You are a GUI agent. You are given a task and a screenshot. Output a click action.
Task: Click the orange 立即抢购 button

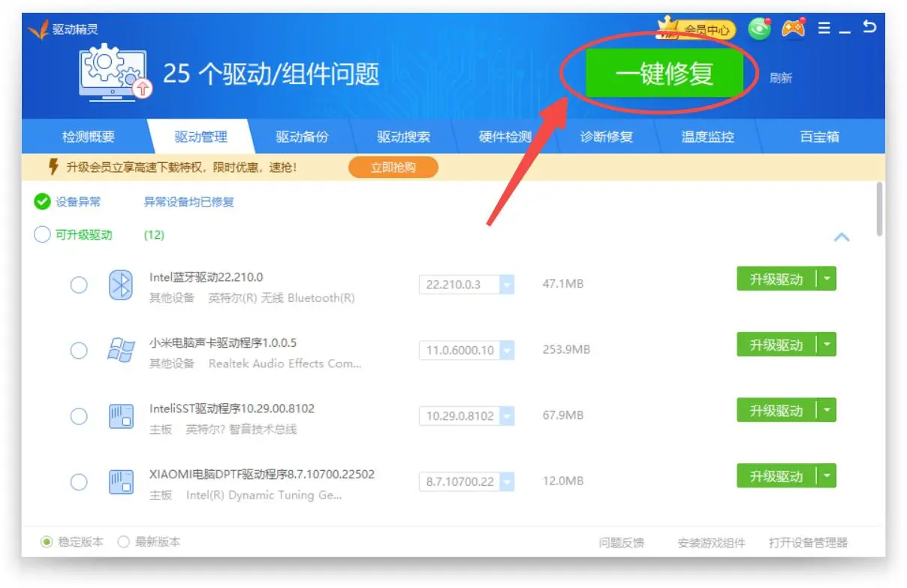click(393, 167)
